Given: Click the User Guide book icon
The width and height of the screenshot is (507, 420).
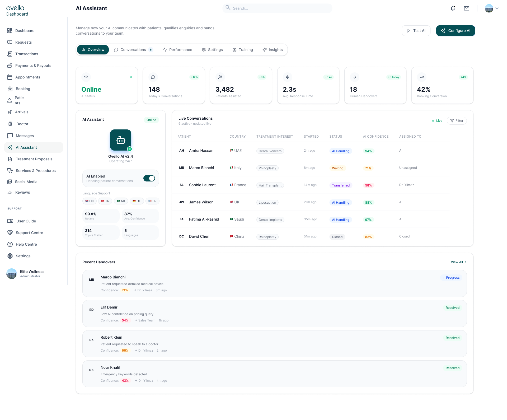Looking at the screenshot, I should click(10, 221).
